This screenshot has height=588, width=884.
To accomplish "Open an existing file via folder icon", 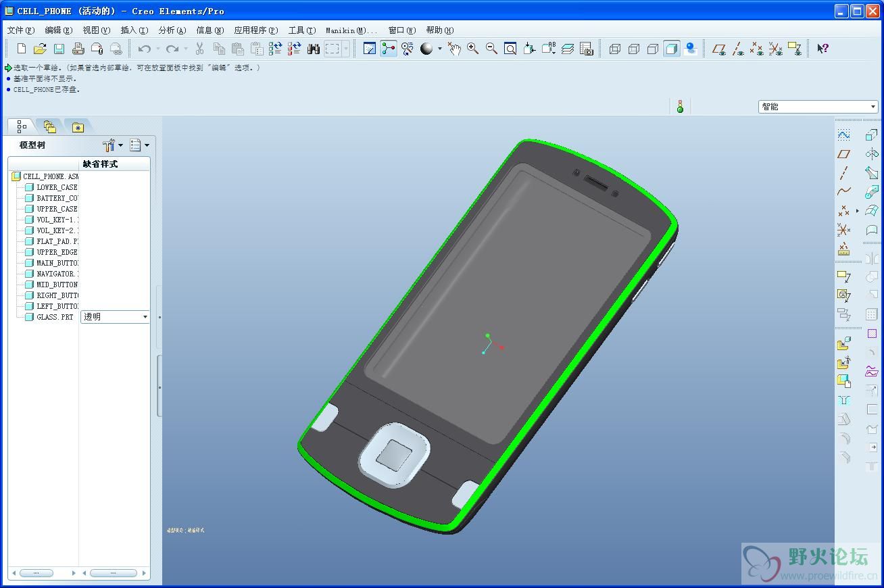I will coord(40,49).
